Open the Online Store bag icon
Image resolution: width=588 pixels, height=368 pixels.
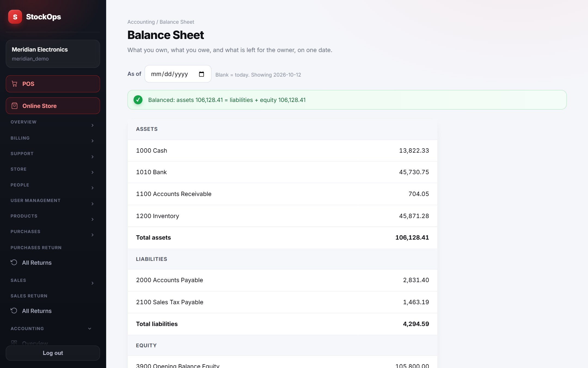[x=15, y=106]
